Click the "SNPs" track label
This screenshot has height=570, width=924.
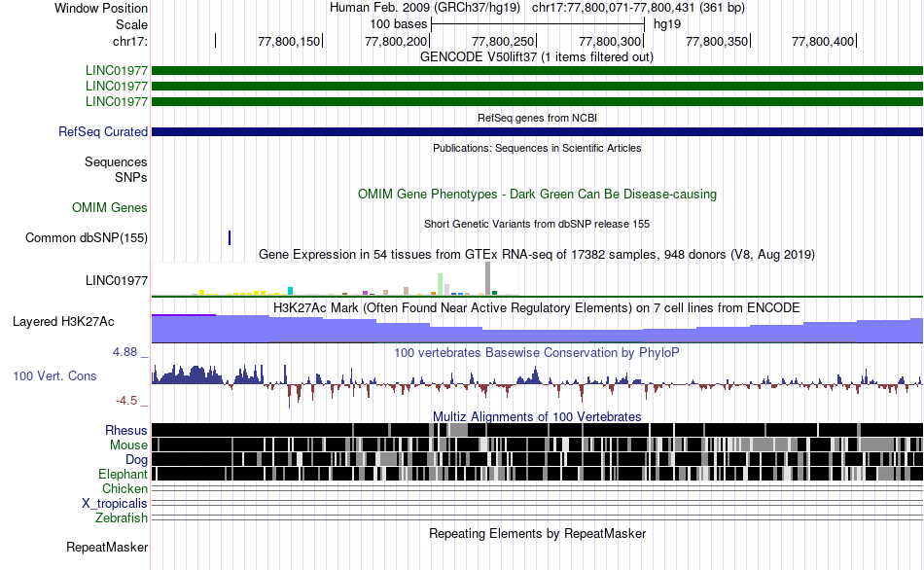131,177
